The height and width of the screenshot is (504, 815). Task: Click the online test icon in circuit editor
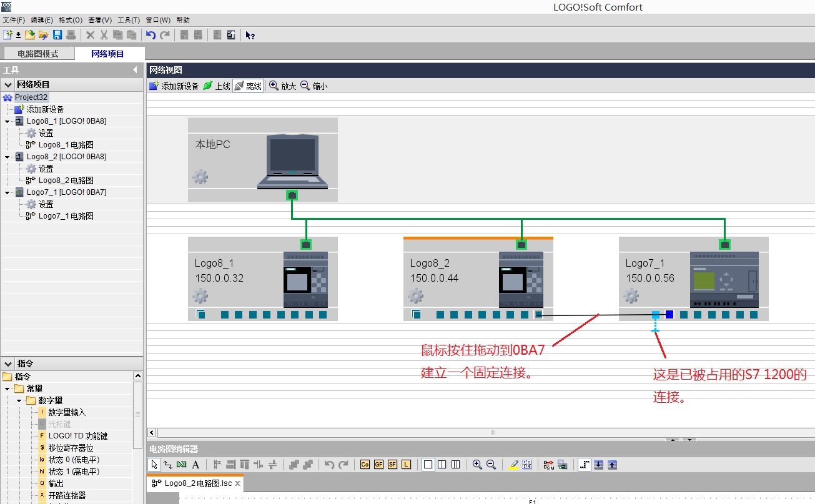point(562,464)
